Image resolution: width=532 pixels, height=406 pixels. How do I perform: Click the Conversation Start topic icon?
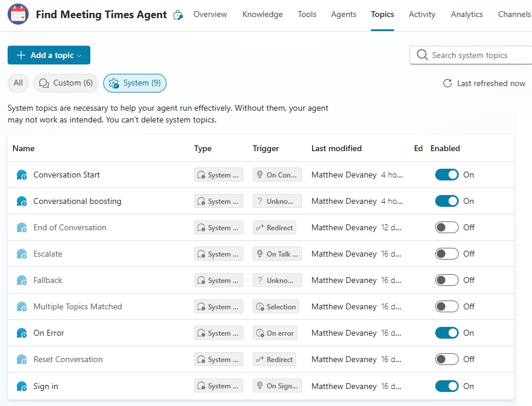(x=22, y=175)
